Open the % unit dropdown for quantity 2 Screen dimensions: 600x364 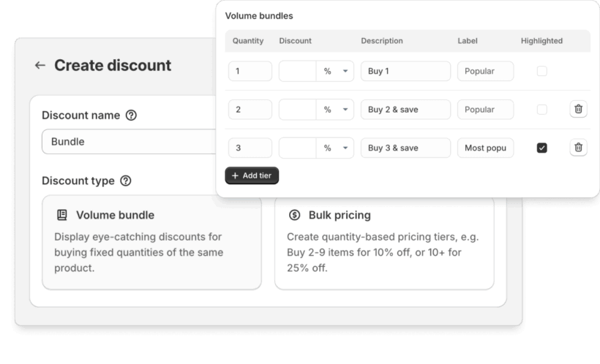336,110
